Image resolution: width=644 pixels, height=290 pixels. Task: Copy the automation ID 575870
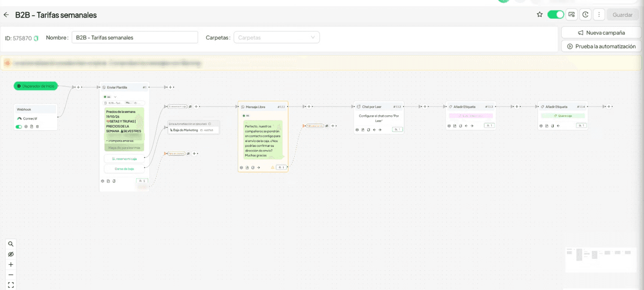click(35, 38)
